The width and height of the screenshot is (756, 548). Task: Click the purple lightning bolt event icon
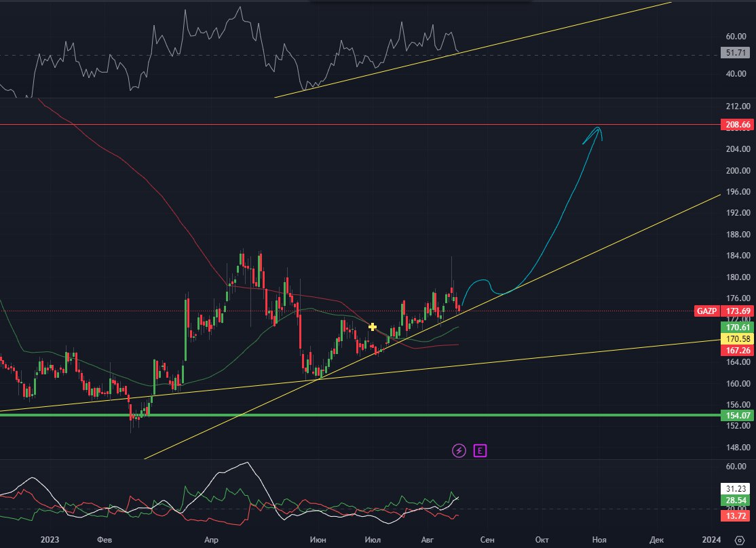click(x=459, y=450)
